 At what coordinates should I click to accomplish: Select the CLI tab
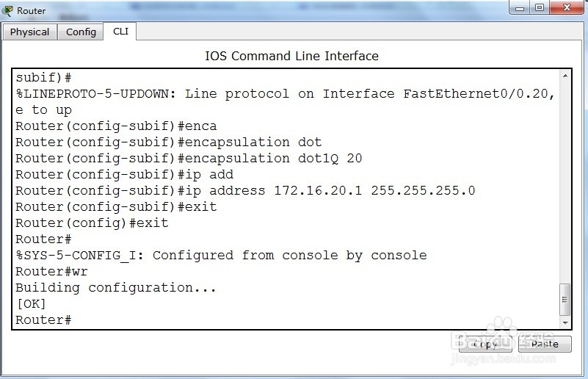(120, 31)
